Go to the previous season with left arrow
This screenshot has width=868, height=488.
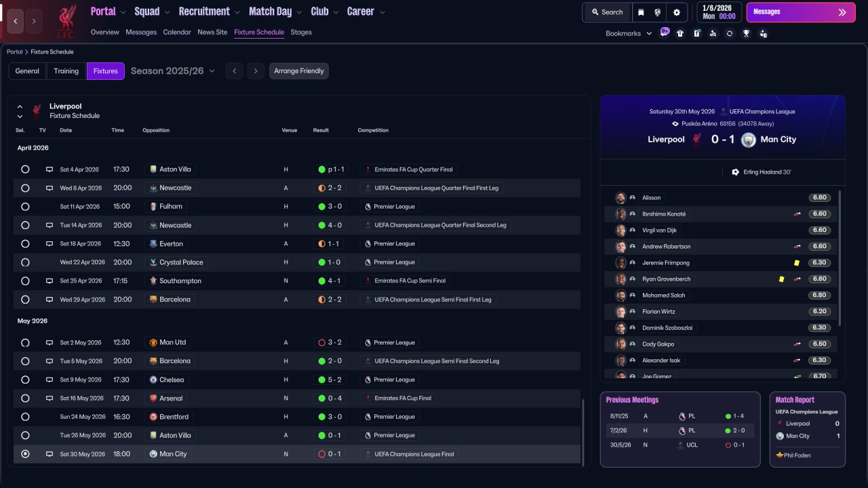tap(234, 71)
